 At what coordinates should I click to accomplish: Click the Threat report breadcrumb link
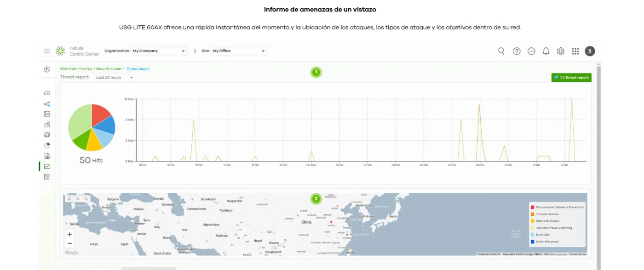tap(138, 68)
